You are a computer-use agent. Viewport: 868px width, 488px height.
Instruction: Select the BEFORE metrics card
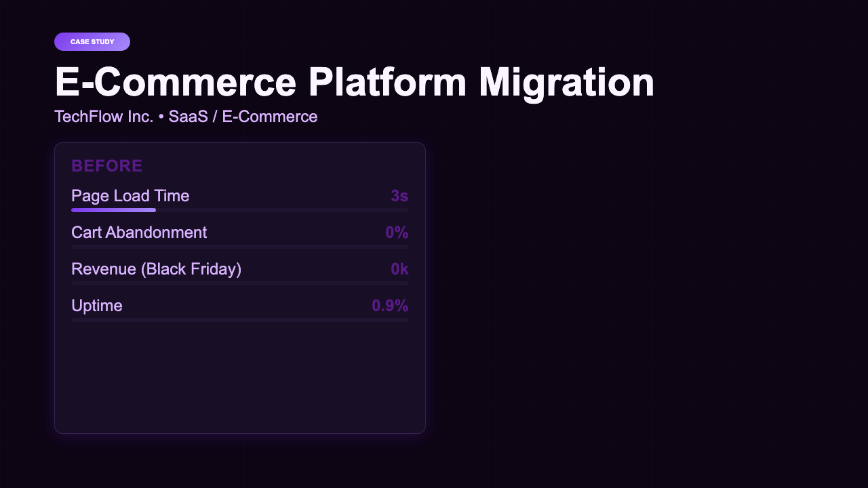(x=239, y=287)
